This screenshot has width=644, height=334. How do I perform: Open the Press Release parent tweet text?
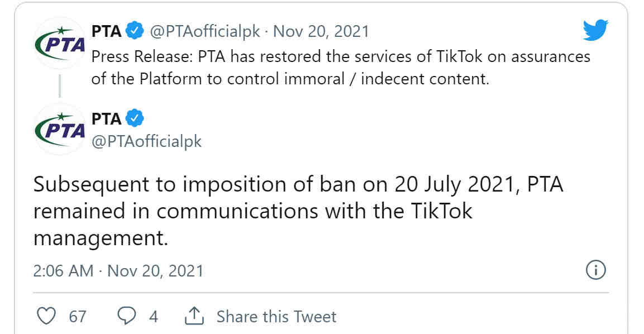click(x=341, y=68)
